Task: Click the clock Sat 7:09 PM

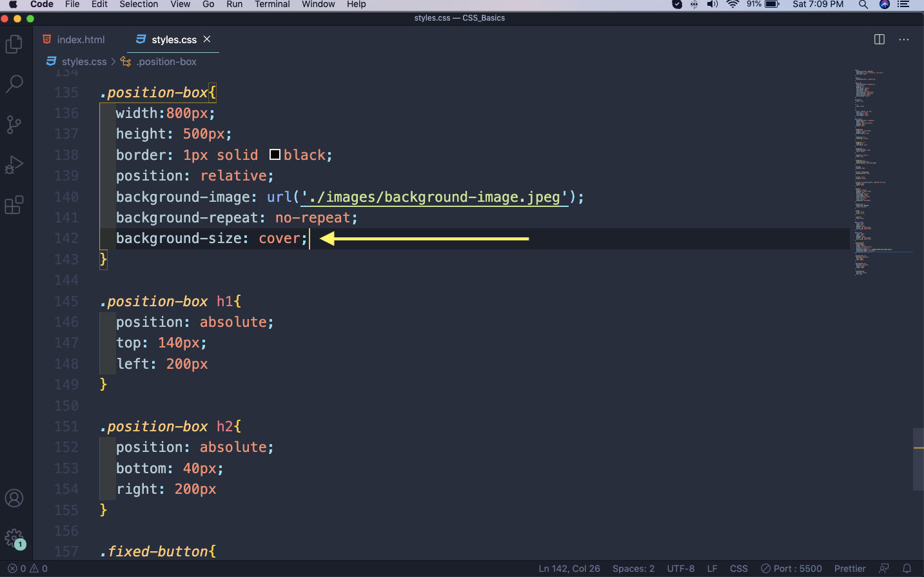Action: coord(818,4)
